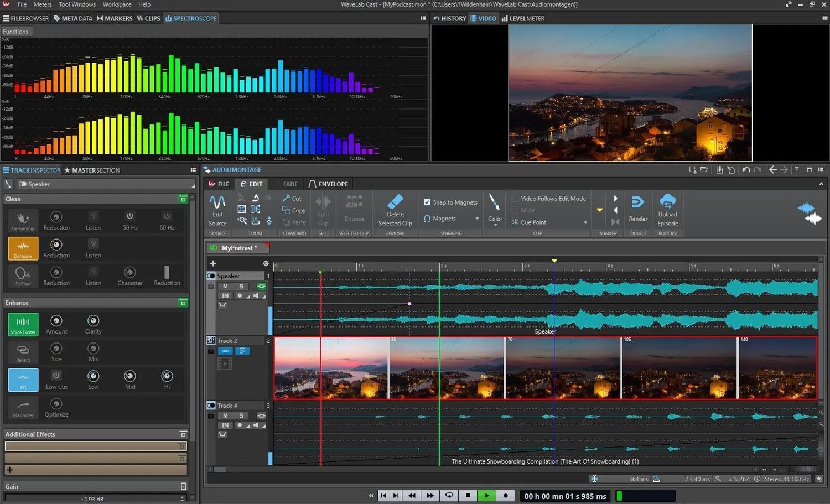Viewport: 830px width, 504px height.
Task: Open Edit Source waveform tool
Action: pos(217,202)
